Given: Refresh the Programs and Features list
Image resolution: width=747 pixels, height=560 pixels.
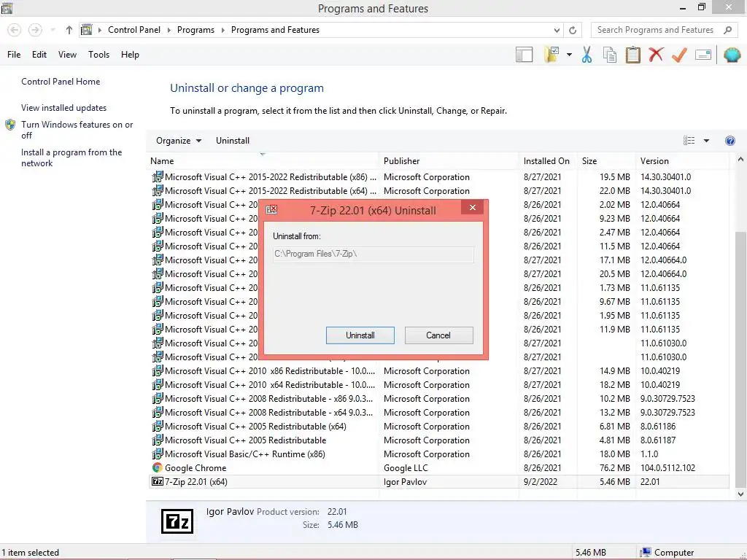Looking at the screenshot, I should pyautogui.click(x=573, y=30).
